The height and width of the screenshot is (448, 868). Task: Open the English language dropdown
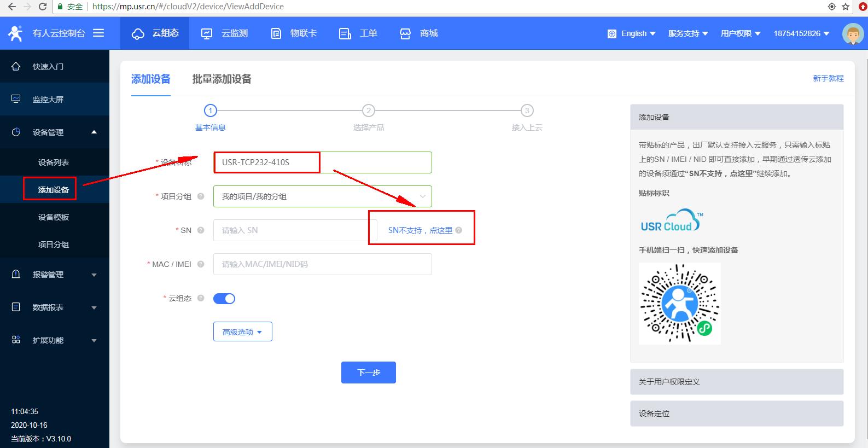(x=632, y=33)
